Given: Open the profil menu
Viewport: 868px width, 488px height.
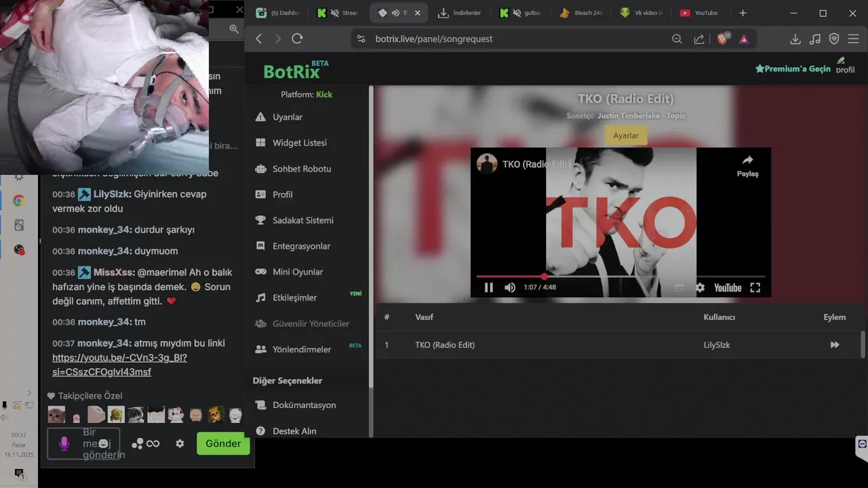Looking at the screenshot, I should (x=845, y=65).
